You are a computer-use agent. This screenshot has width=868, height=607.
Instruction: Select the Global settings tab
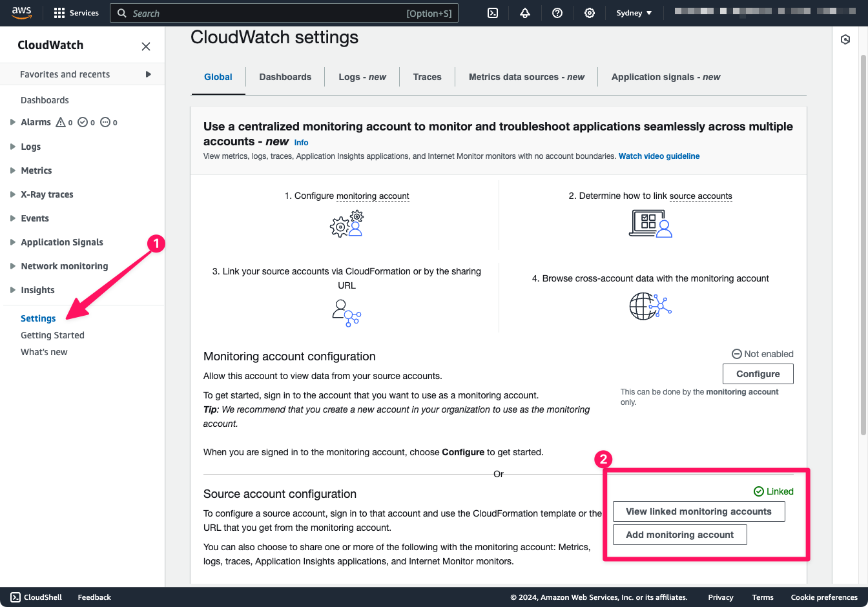[x=218, y=77]
